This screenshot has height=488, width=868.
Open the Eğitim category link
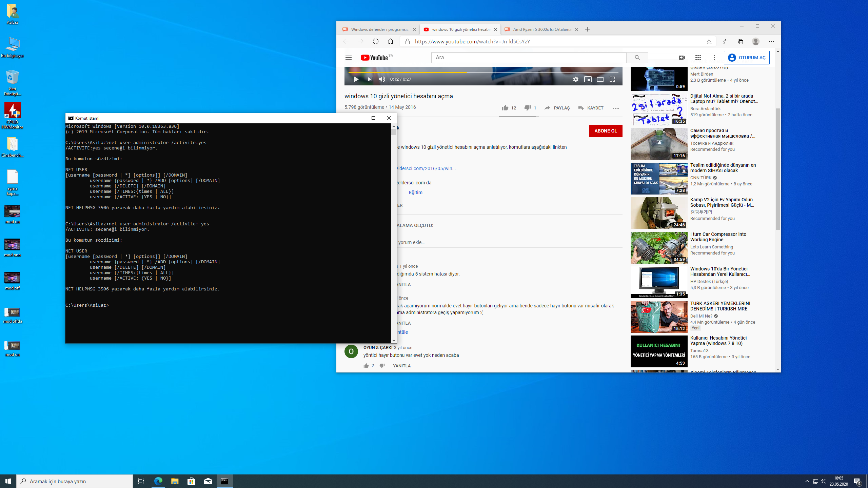[x=415, y=192]
